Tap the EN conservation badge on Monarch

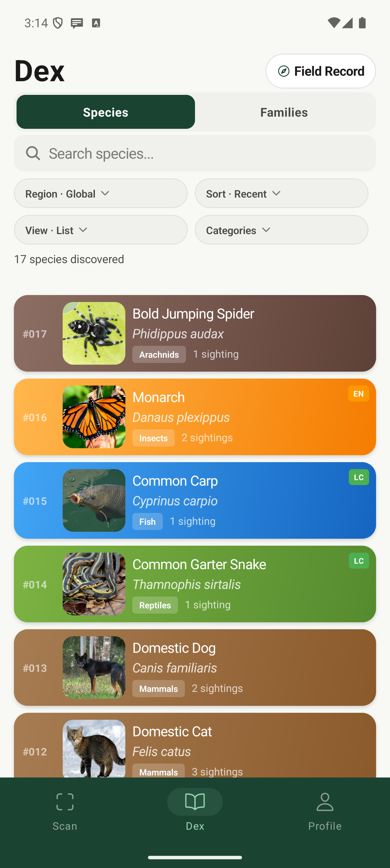358,393
